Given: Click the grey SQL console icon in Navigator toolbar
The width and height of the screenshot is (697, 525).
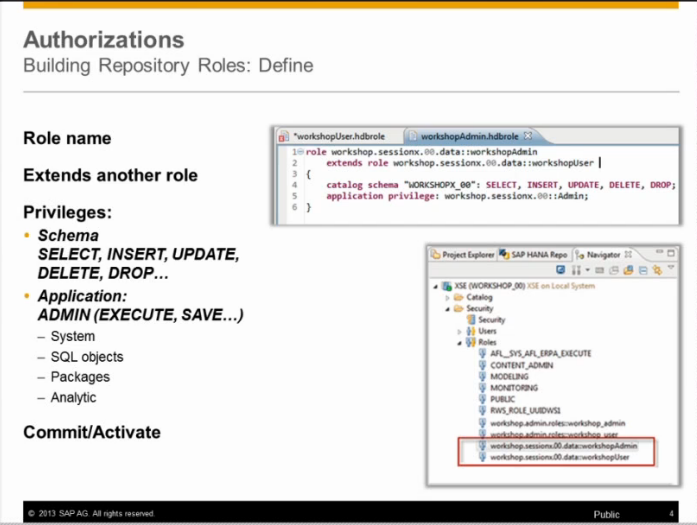Looking at the screenshot, I should (x=600, y=270).
